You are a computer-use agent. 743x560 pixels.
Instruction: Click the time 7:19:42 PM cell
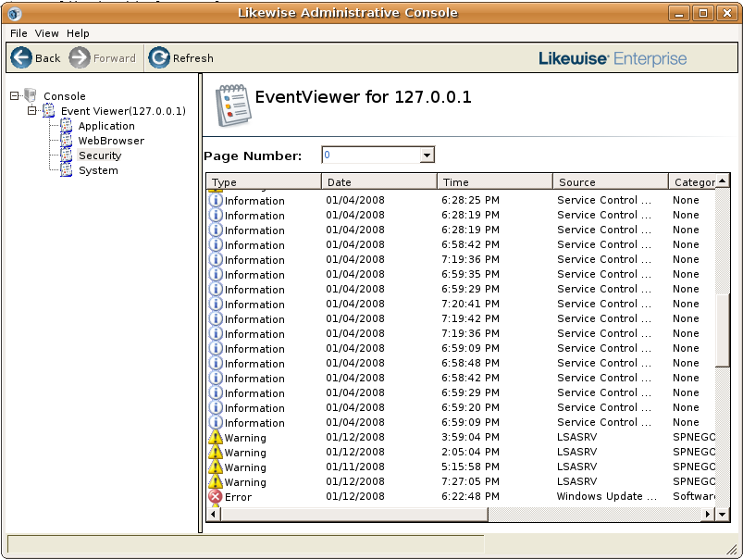pyautogui.click(x=470, y=318)
